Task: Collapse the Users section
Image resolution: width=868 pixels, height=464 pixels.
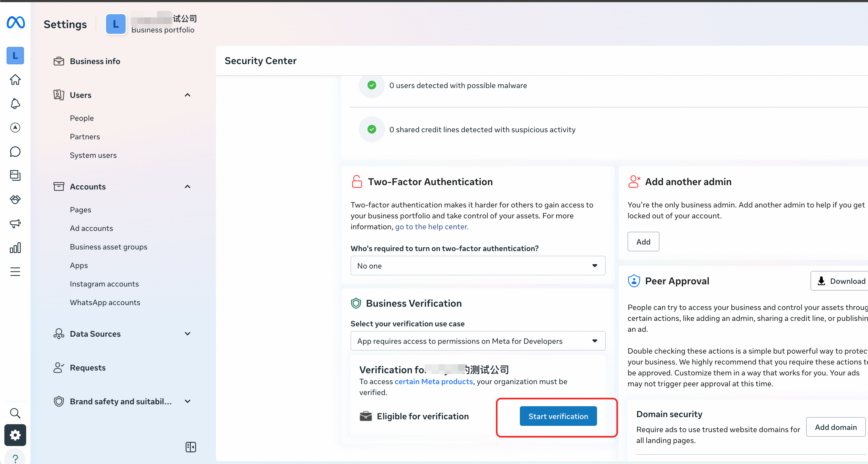Action: coord(188,95)
